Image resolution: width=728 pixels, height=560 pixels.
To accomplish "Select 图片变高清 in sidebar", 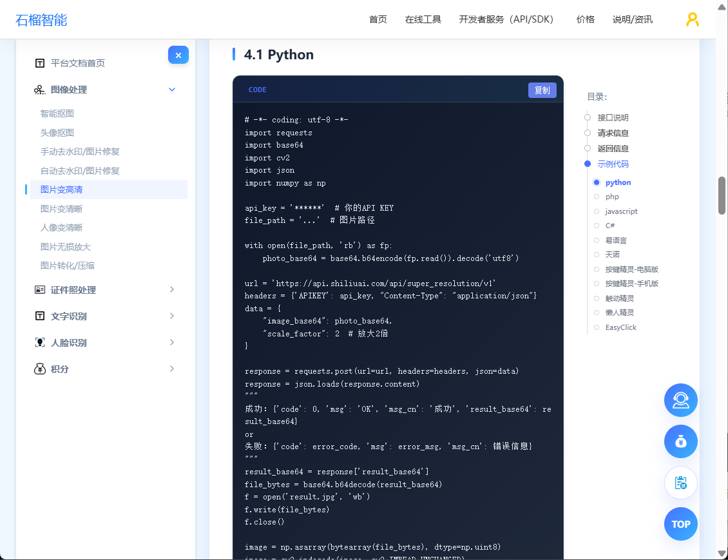I will 109,189.
